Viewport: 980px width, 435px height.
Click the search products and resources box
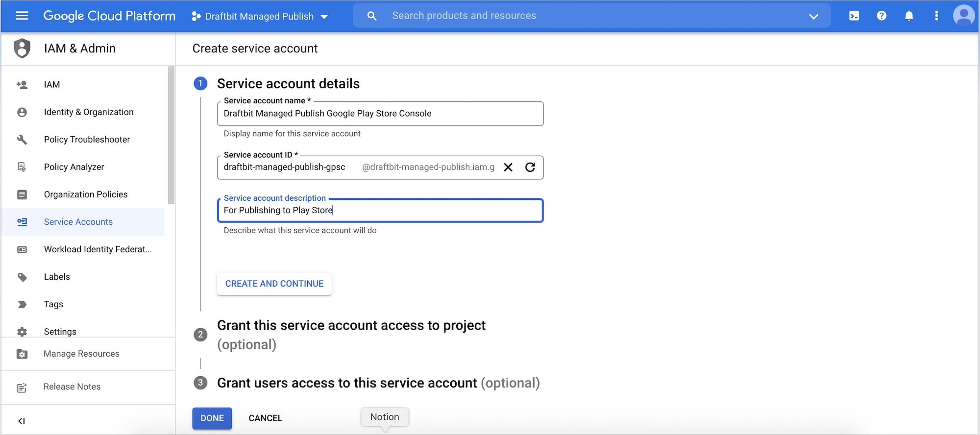coord(592,16)
